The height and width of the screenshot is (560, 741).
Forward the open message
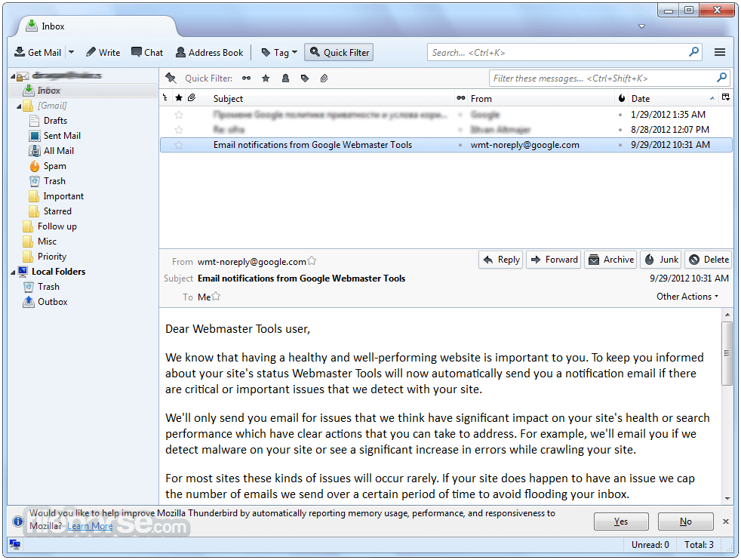point(554,260)
